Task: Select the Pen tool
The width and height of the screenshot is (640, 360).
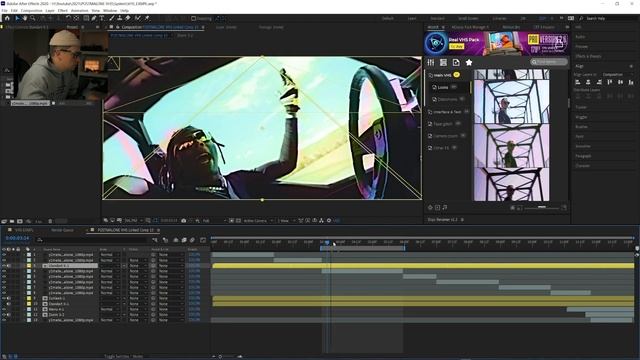Action: coord(94,18)
